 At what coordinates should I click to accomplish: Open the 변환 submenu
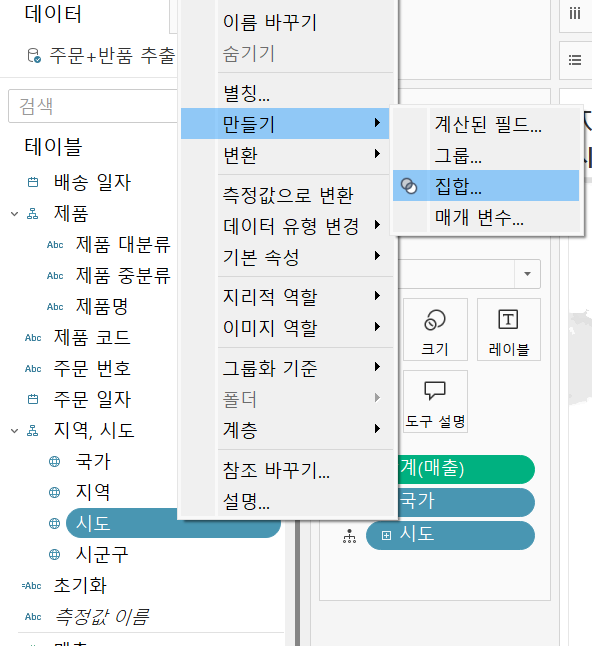coord(285,155)
